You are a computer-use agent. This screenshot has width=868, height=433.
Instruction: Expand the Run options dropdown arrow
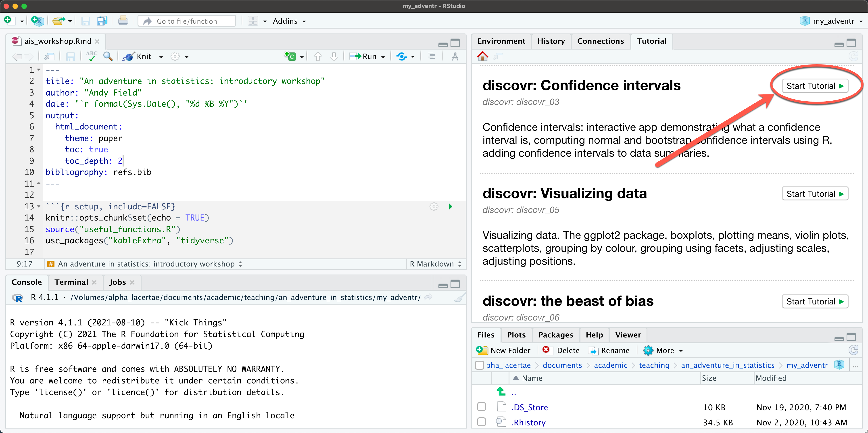click(383, 57)
